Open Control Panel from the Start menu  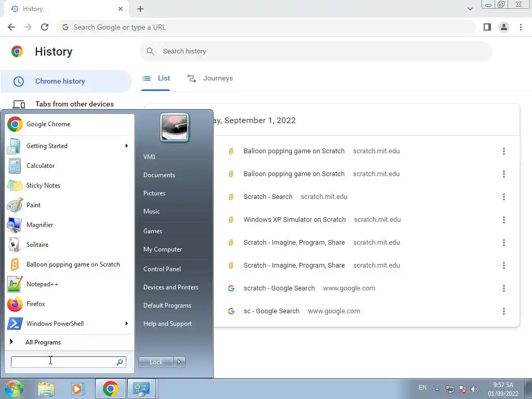pyautogui.click(x=162, y=269)
